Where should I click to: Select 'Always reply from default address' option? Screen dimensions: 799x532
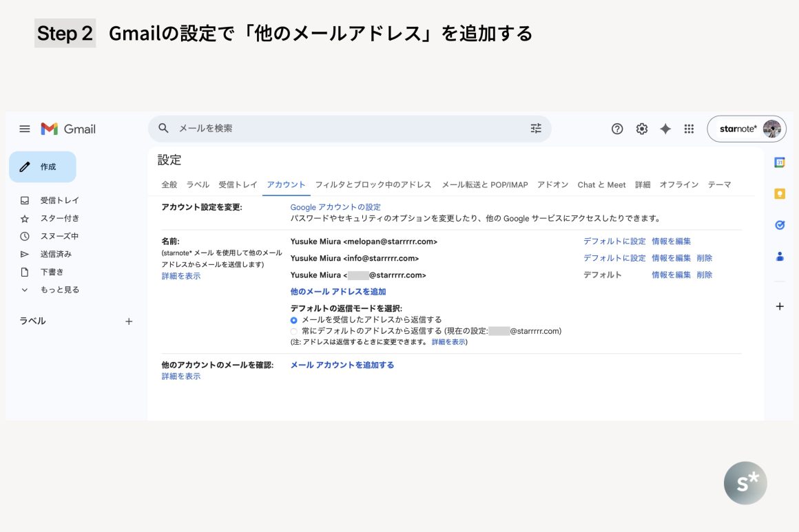tap(294, 331)
